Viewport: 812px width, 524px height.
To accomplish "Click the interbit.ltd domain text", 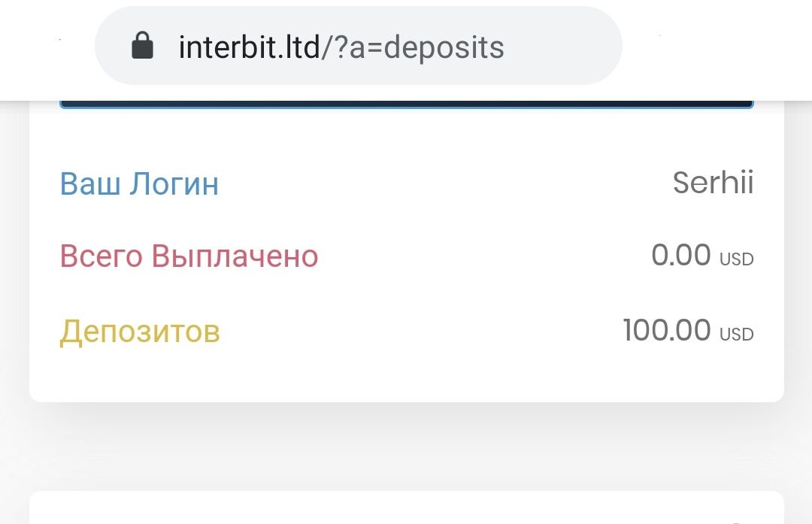I will tap(250, 47).
